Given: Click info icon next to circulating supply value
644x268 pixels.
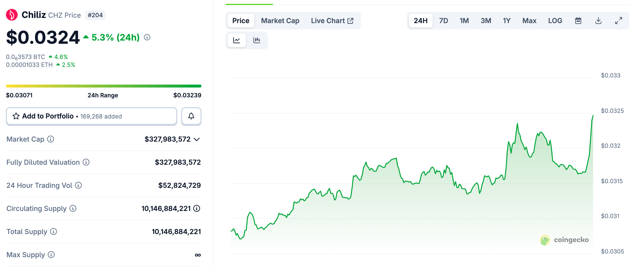Looking at the screenshot, I should 197,208.
